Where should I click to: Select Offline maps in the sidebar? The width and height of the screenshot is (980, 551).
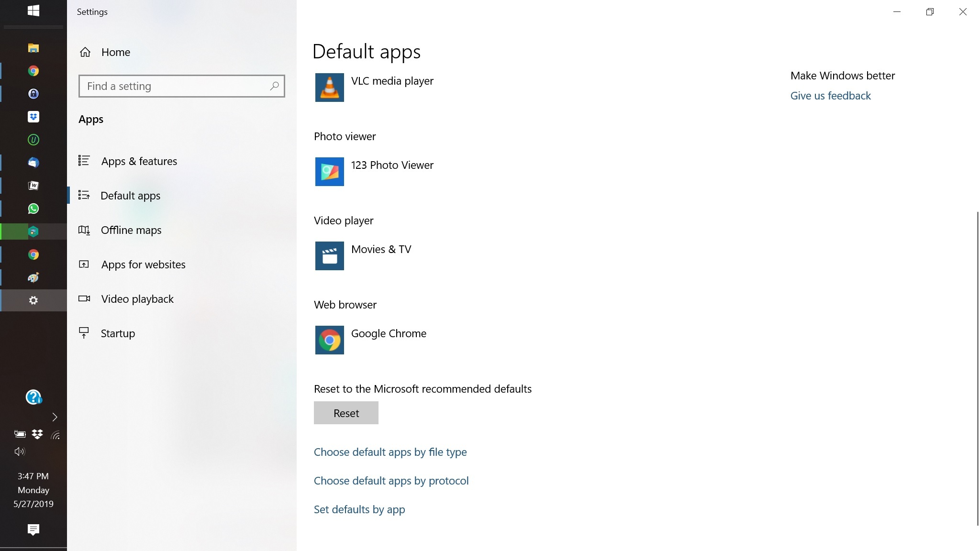131,230
